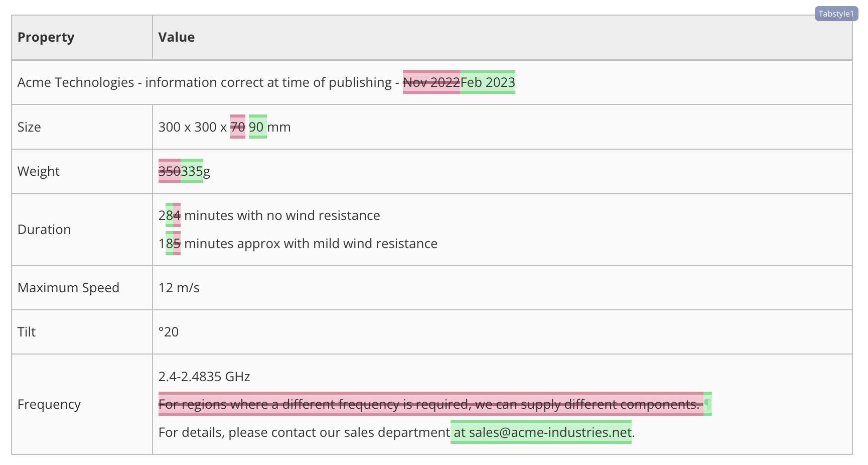Select the "2.4-2.4835 GHz" frequency text
The width and height of the screenshot is (868, 465).
click(x=204, y=376)
